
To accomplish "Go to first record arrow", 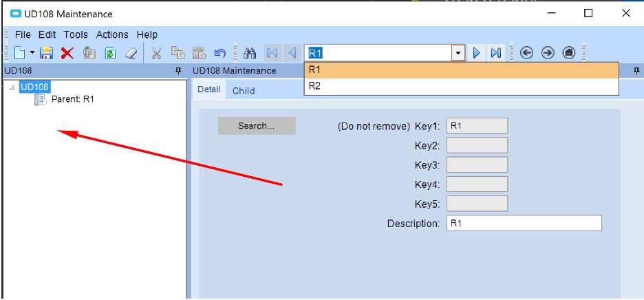I will pyautogui.click(x=272, y=53).
